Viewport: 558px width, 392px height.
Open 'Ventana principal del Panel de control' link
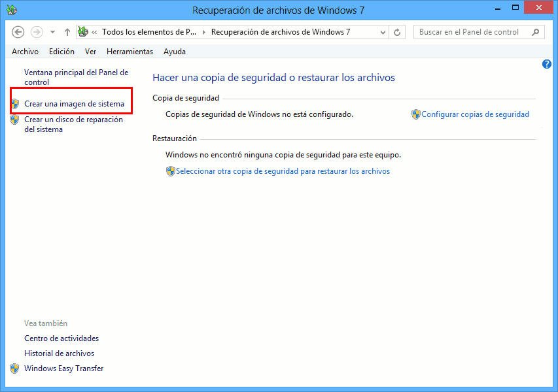click(x=76, y=77)
